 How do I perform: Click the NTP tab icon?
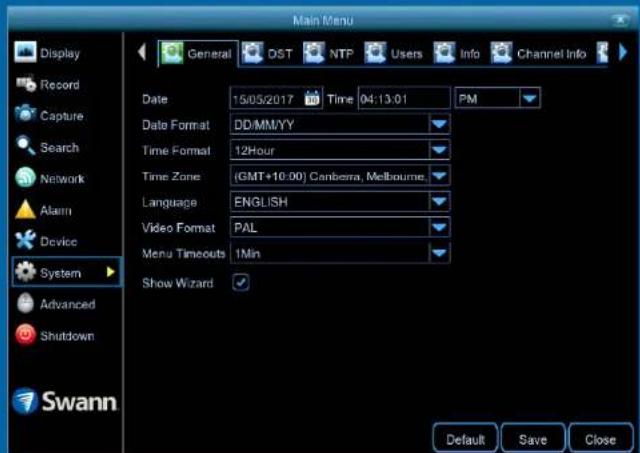(314, 53)
